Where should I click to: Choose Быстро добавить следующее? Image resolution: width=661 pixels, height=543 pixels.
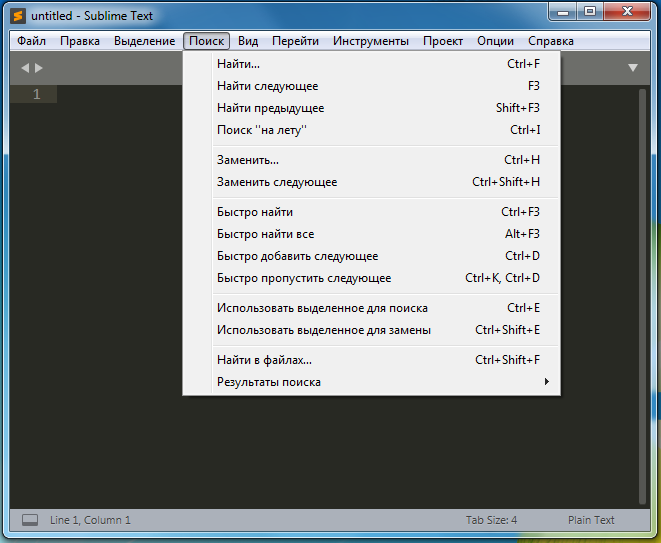click(371, 256)
